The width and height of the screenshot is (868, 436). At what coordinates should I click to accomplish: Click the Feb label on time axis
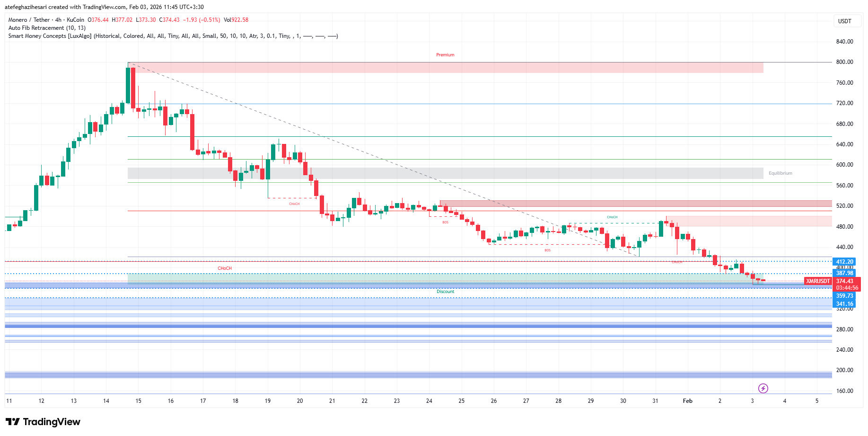pos(687,401)
